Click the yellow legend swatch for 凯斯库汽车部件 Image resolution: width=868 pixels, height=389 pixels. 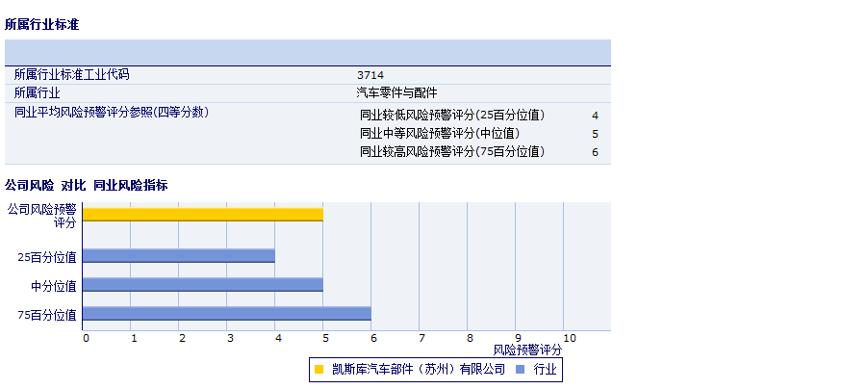pos(319,370)
